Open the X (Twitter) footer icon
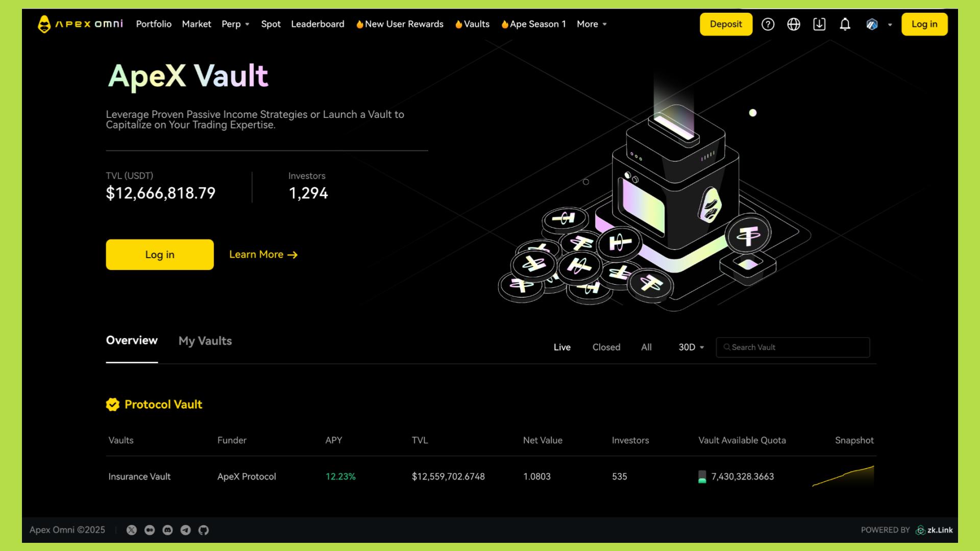 click(x=132, y=530)
